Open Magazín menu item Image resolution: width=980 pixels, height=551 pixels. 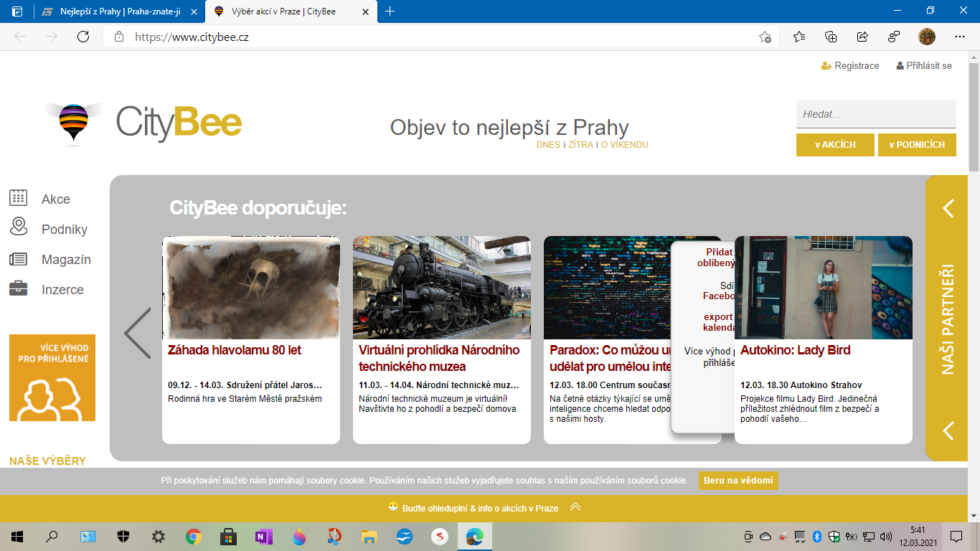pos(66,260)
